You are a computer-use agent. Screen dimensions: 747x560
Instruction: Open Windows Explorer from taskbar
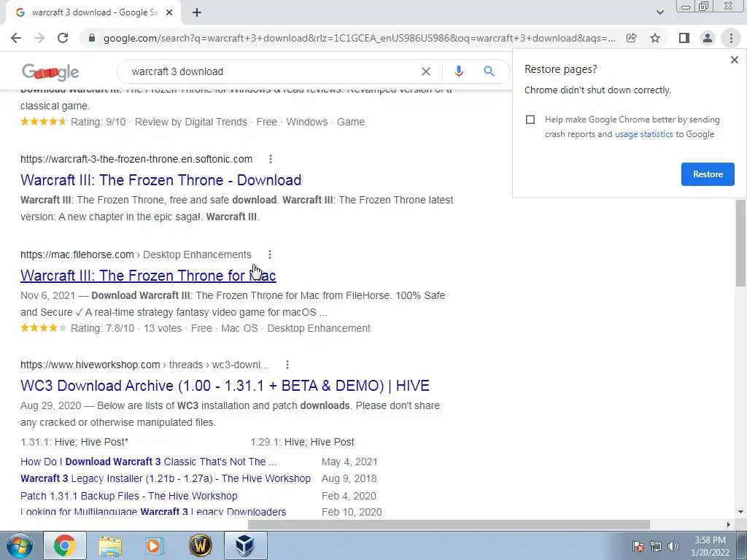coord(110,545)
